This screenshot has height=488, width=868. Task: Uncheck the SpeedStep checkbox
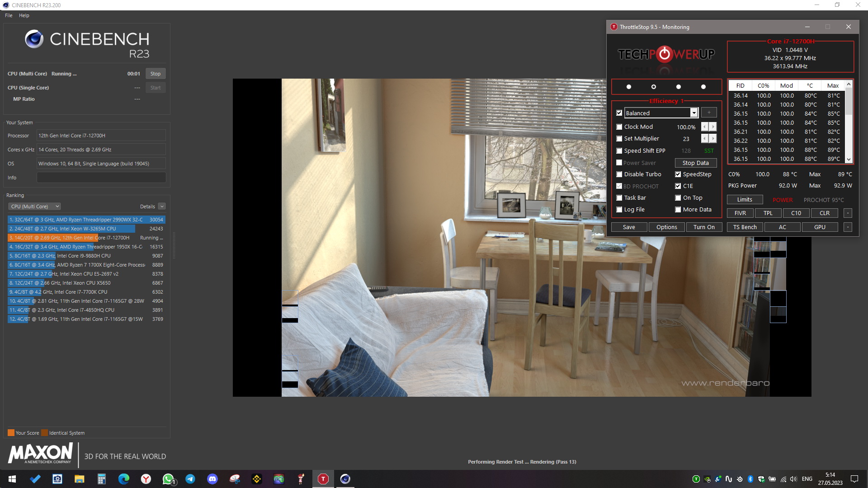click(x=678, y=174)
